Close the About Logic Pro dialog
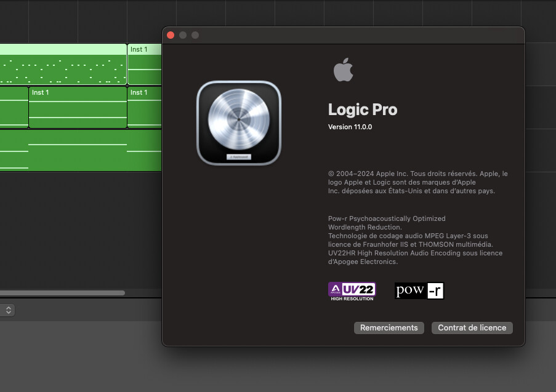The image size is (556, 392). (x=171, y=35)
